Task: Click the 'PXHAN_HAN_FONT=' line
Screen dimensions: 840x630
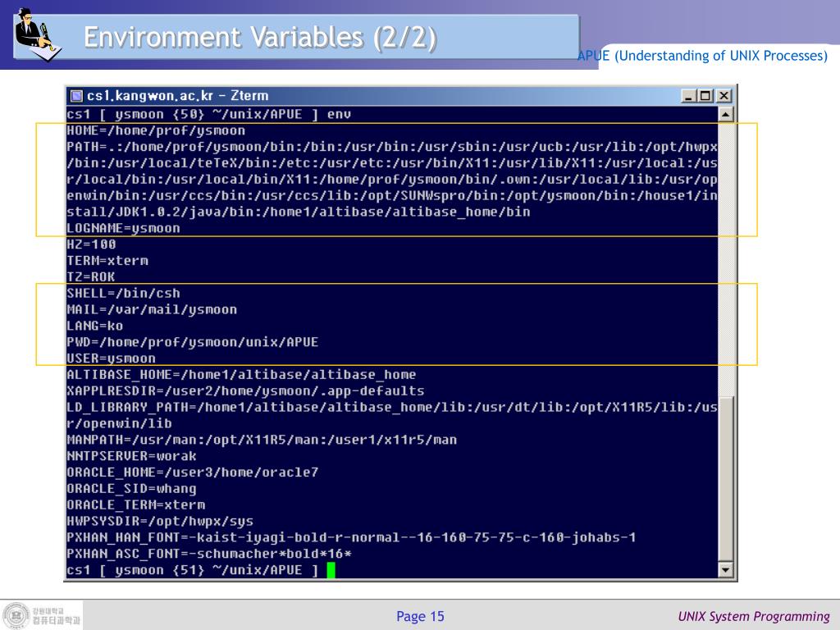Action: [x=351, y=538]
